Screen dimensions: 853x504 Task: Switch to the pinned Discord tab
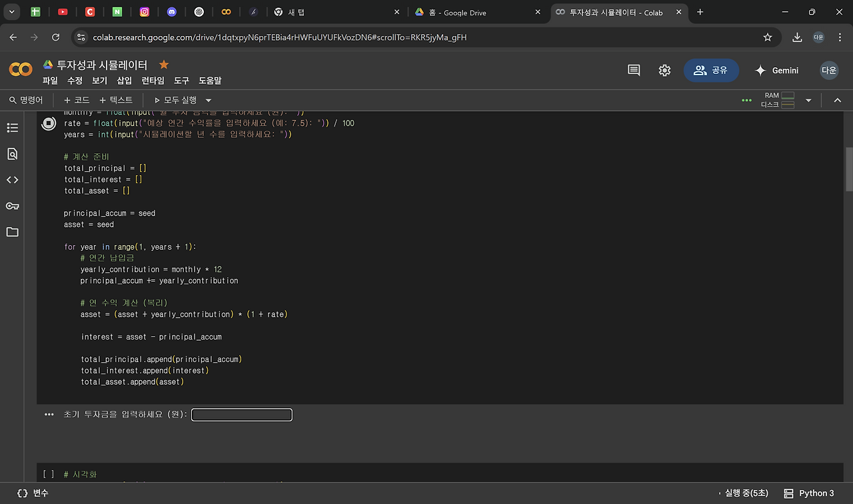172,12
